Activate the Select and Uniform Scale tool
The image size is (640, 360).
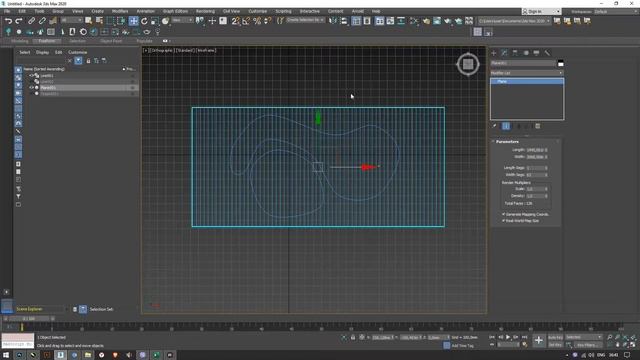(155, 21)
